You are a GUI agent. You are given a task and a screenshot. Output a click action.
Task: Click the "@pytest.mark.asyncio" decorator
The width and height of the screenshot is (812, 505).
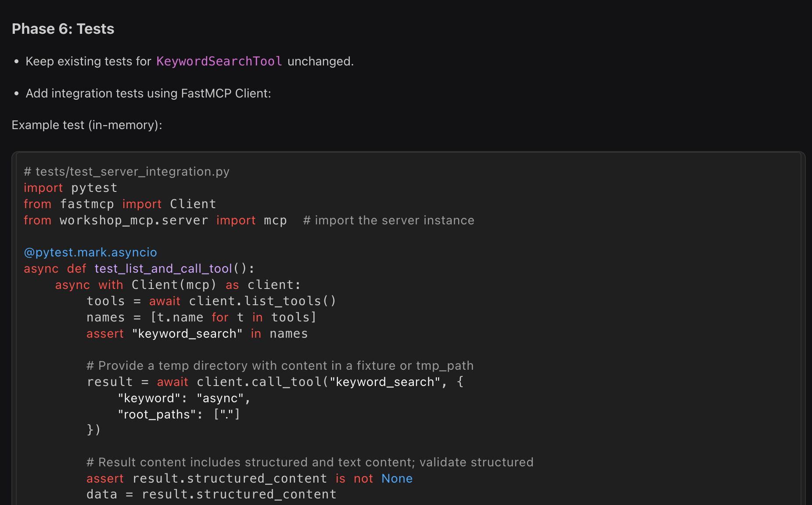pos(90,252)
